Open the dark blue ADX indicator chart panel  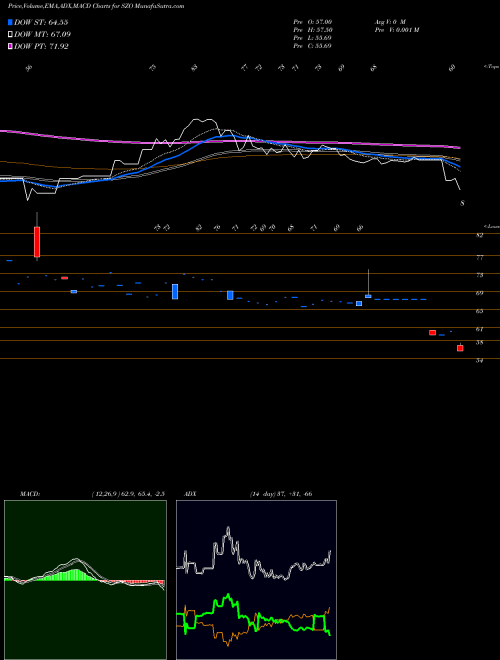coord(256,580)
